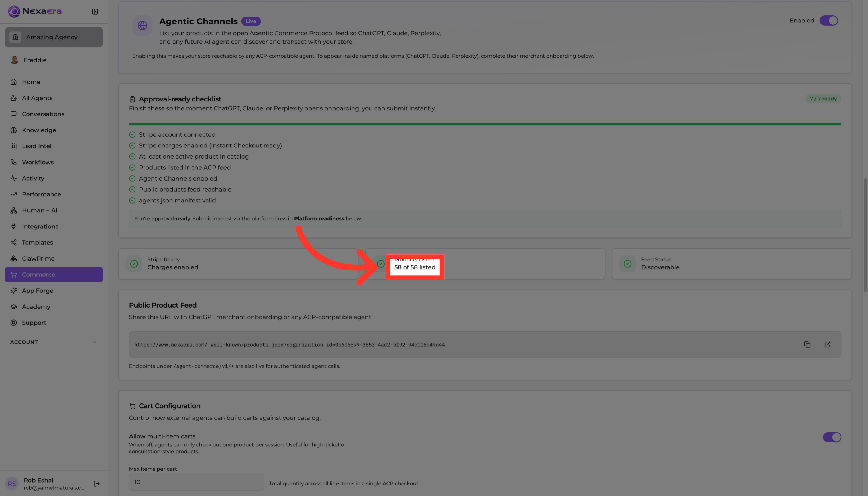This screenshot has width=868, height=496.
Task: Select the Commerce menu item
Action: pyautogui.click(x=54, y=274)
